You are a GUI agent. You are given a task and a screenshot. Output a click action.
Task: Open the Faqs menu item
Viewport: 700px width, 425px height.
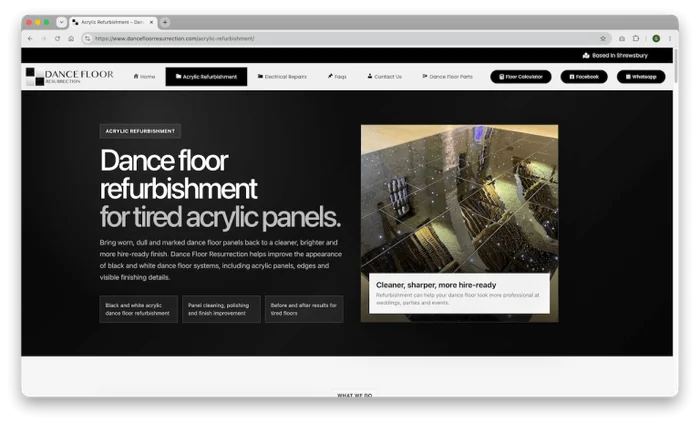tap(337, 77)
